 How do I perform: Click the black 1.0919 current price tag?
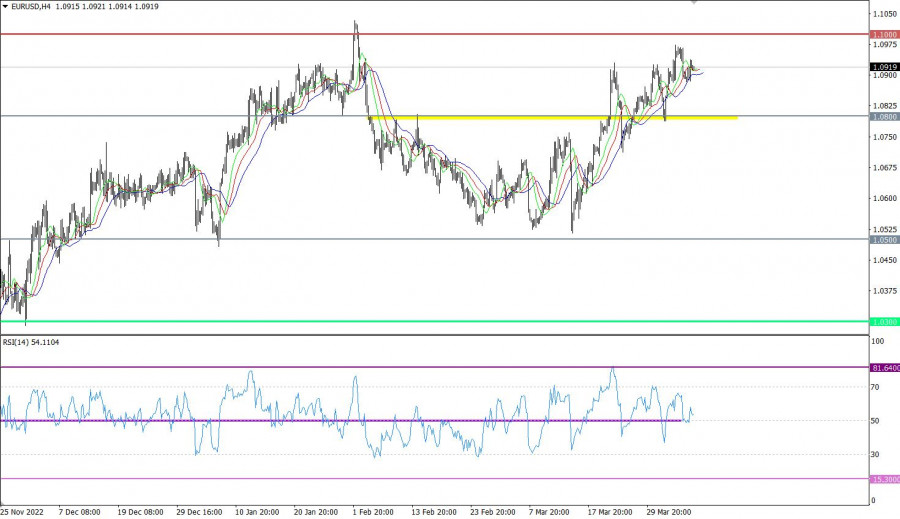tap(884, 67)
